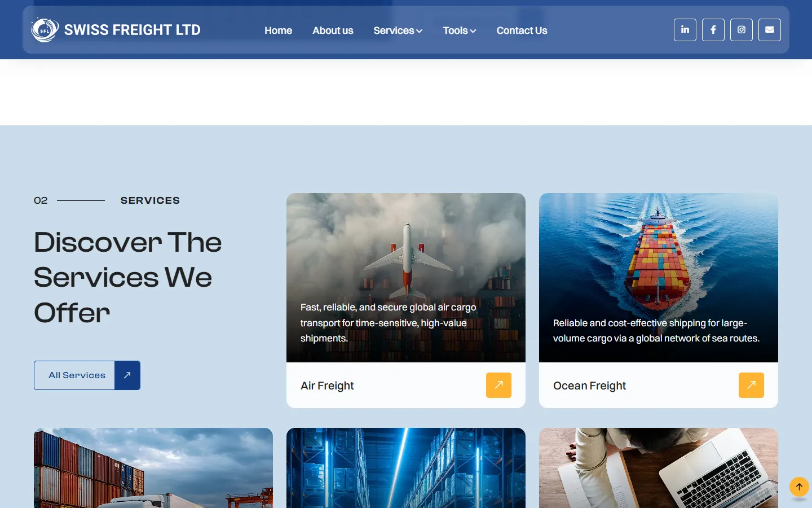
Task: Open the Instagram social icon
Action: coord(742,30)
